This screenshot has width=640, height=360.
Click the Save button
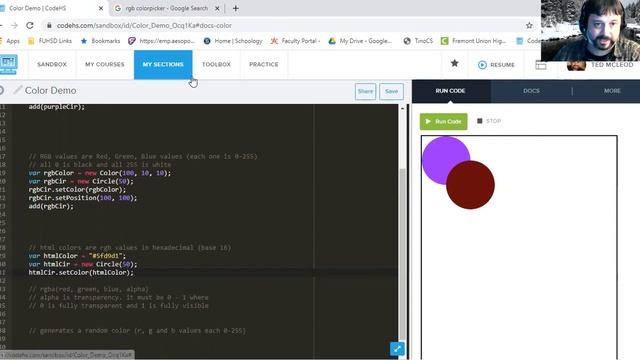[x=391, y=91]
